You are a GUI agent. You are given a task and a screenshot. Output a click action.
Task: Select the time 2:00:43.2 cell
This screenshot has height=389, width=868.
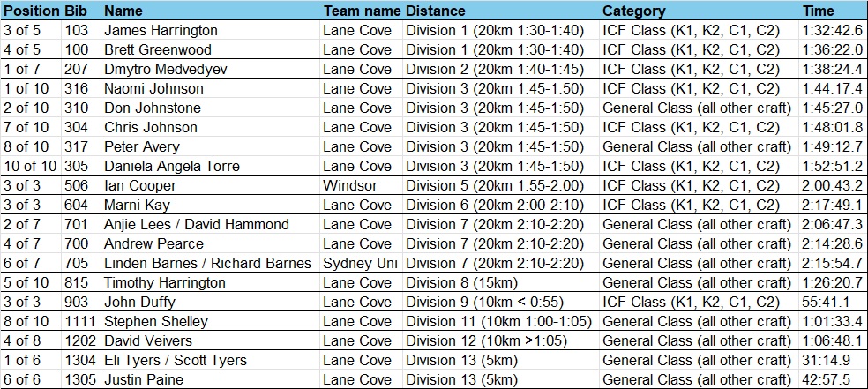click(x=833, y=185)
